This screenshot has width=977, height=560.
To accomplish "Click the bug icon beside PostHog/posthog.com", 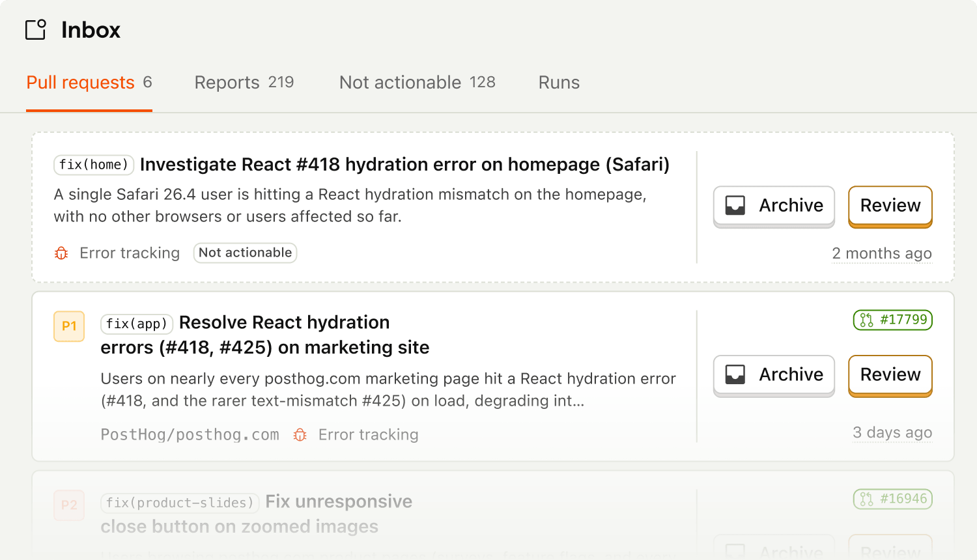I will tap(300, 435).
